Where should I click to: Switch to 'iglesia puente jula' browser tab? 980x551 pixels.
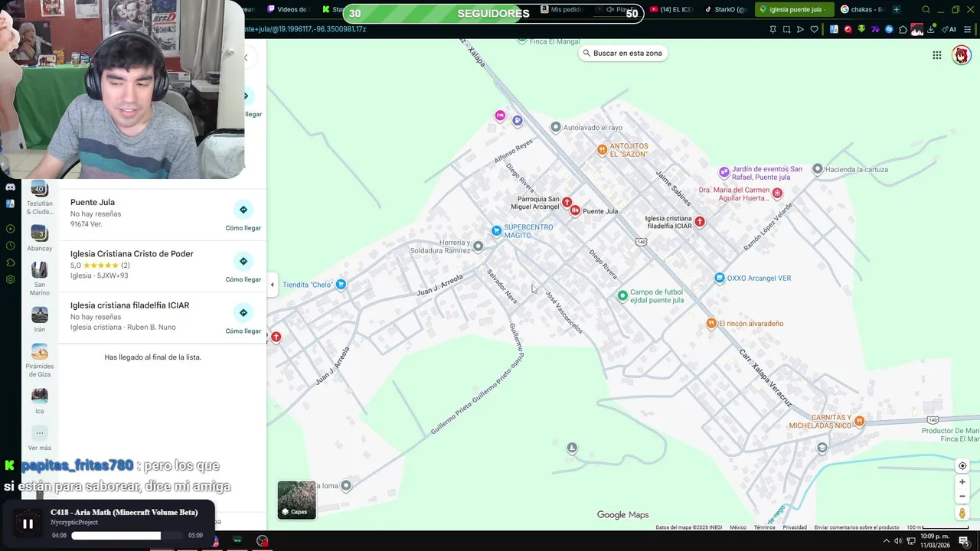pos(794,9)
